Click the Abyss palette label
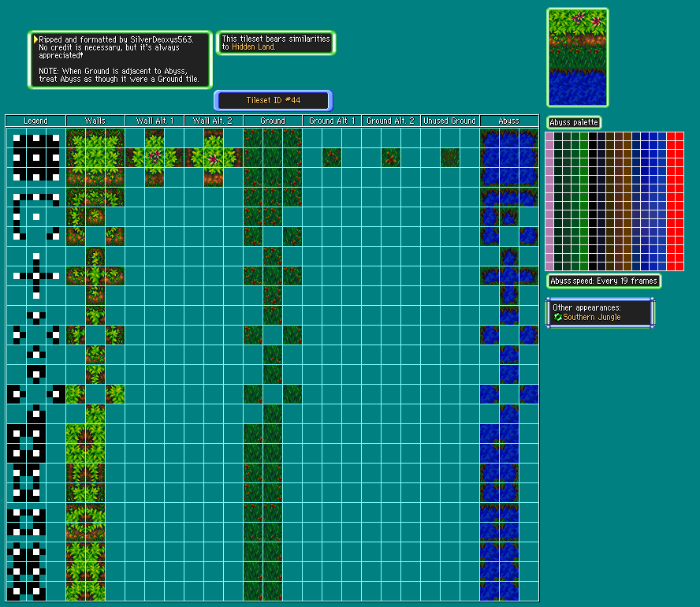 pos(574,122)
